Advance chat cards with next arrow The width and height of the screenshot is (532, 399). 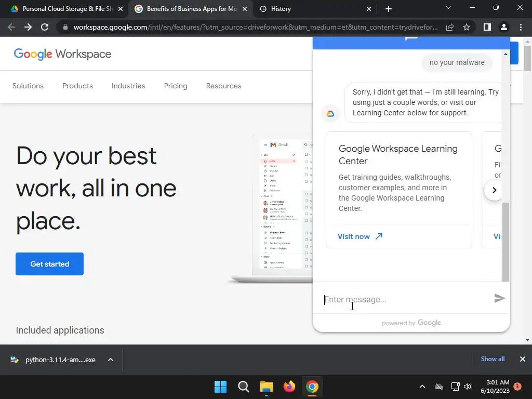[494, 190]
